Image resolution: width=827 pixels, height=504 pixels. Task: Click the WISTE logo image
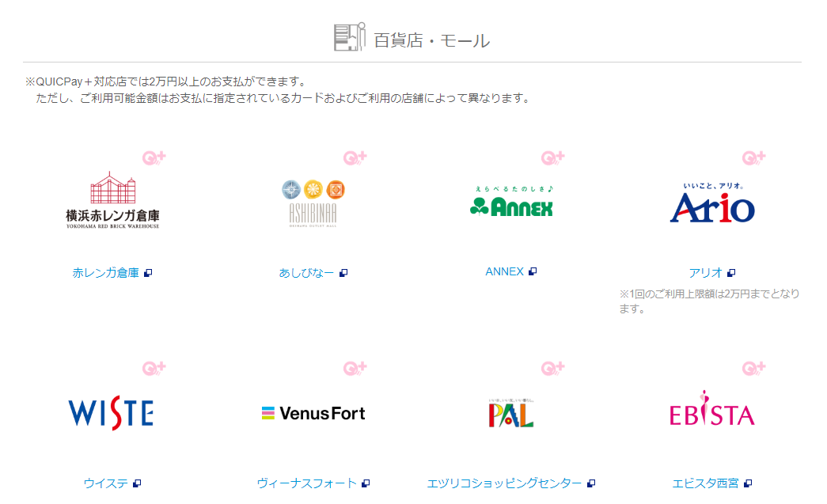(x=111, y=413)
